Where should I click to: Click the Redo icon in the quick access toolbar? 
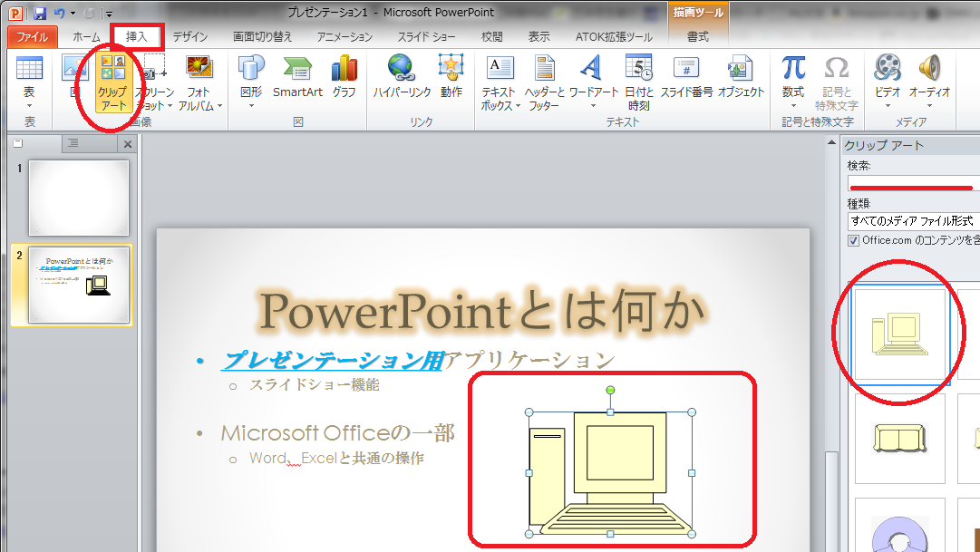pyautogui.click(x=89, y=13)
